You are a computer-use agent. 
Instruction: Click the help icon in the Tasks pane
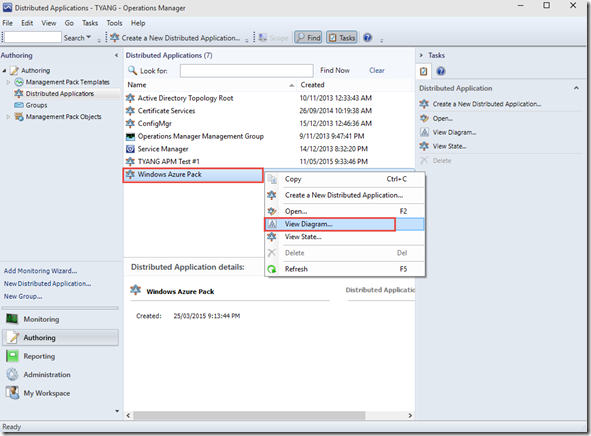pos(441,71)
